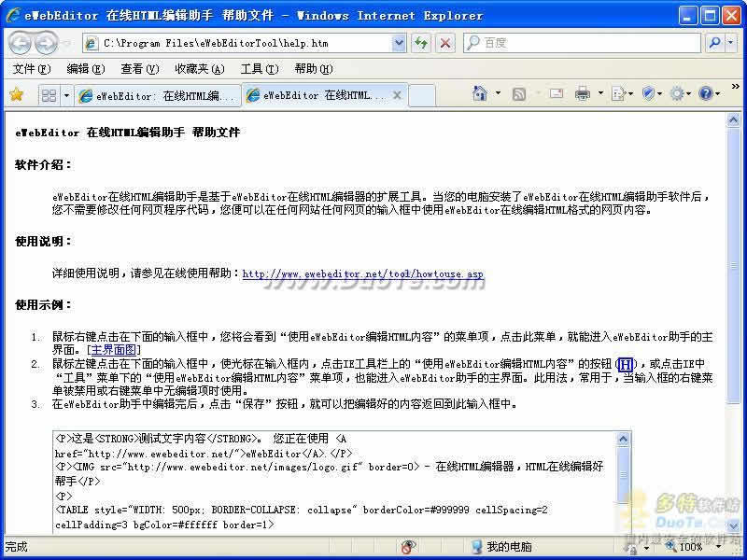
Task: Click the 完成 status text
Action: 16,547
